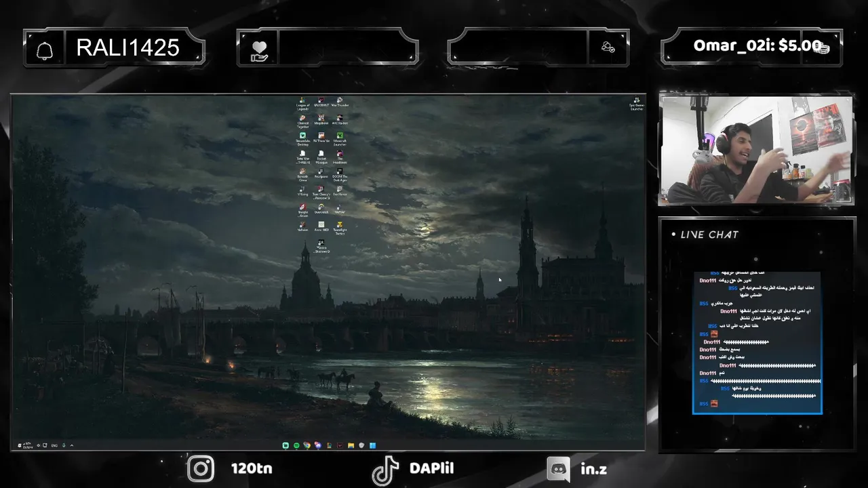This screenshot has height=488, width=868.
Task: Select the Chained Together desktop icon
Action: pyautogui.click(x=302, y=121)
